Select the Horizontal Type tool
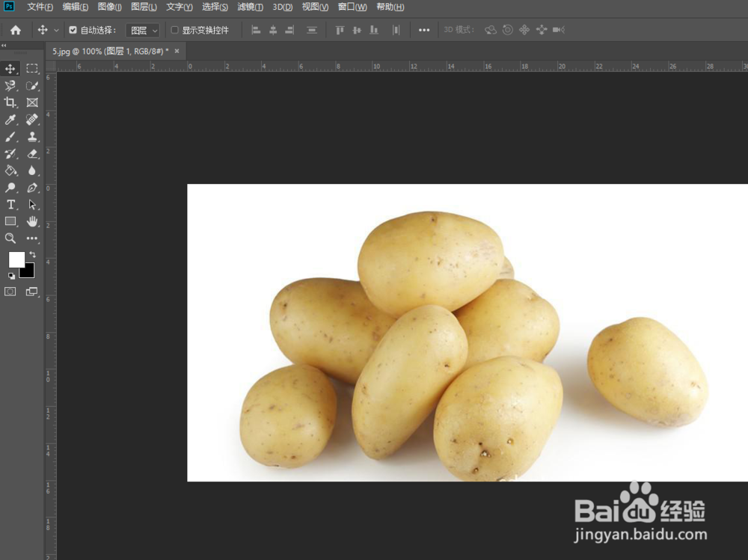This screenshot has width=748, height=560. (x=10, y=205)
